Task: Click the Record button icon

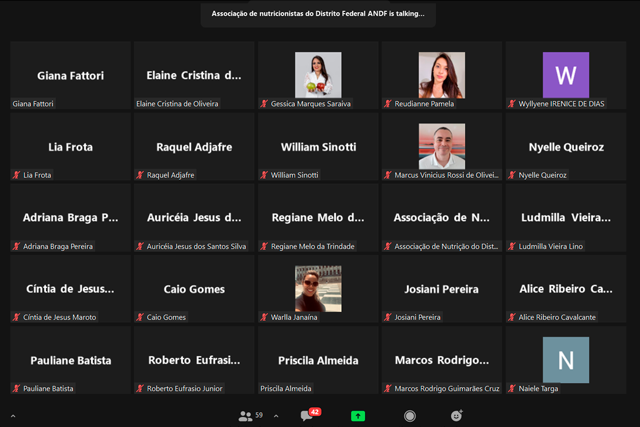Action: click(x=410, y=416)
